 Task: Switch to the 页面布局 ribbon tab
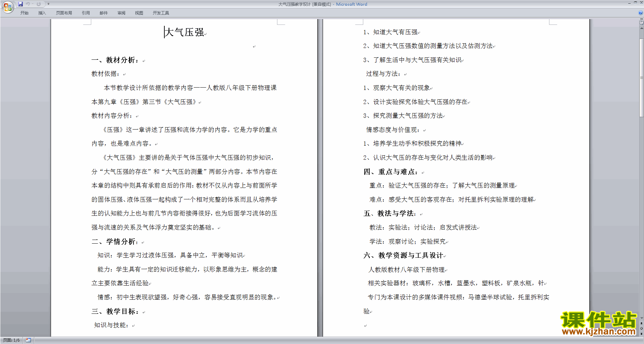64,13
